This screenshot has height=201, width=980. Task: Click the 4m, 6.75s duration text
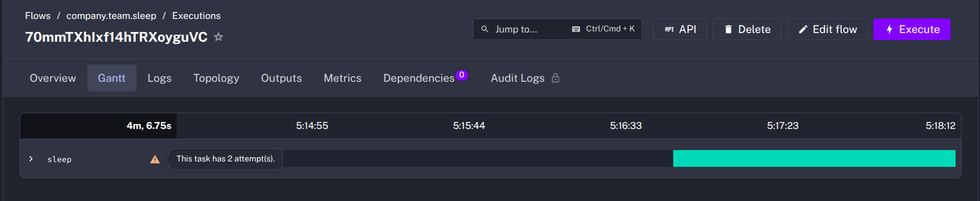coord(149,126)
